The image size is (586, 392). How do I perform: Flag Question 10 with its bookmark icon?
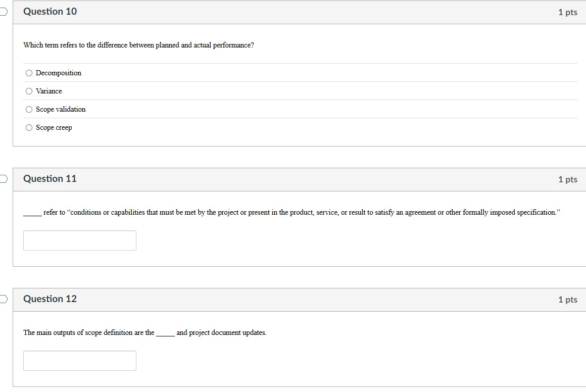coord(4,12)
